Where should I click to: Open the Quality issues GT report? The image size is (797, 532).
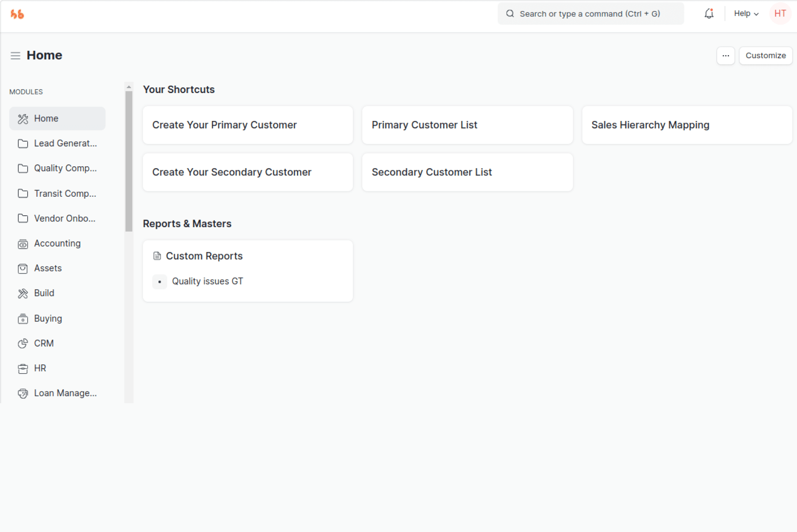click(207, 281)
